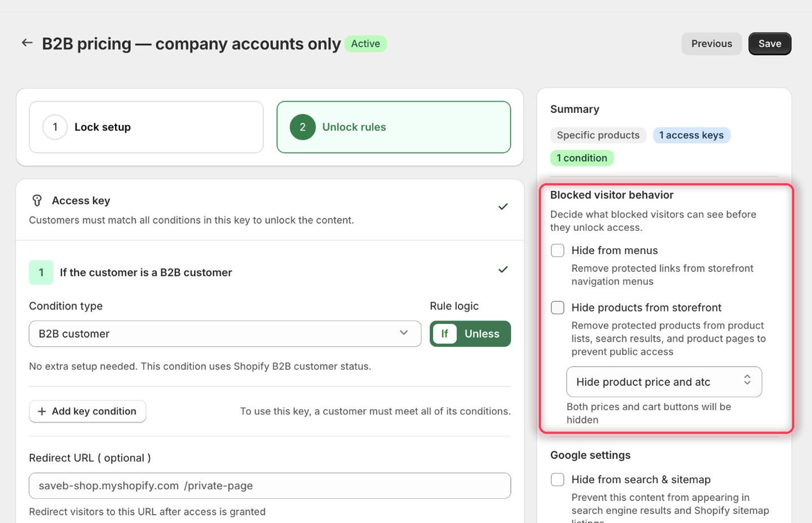The height and width of the screenshot is (523, 812).
Task: Click 'Redirect visitors to this URL' helper text
Action: pyautogui.click(x=147, y=512)
